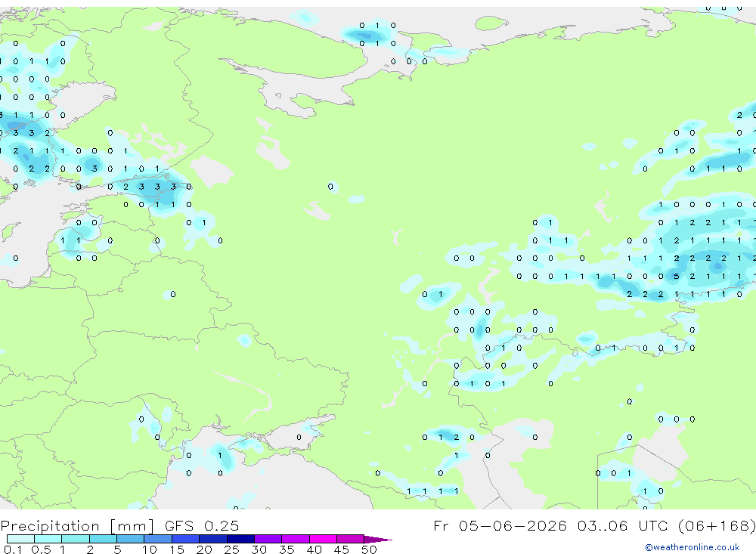Click the '30' legend scale label

click(259, 549)
